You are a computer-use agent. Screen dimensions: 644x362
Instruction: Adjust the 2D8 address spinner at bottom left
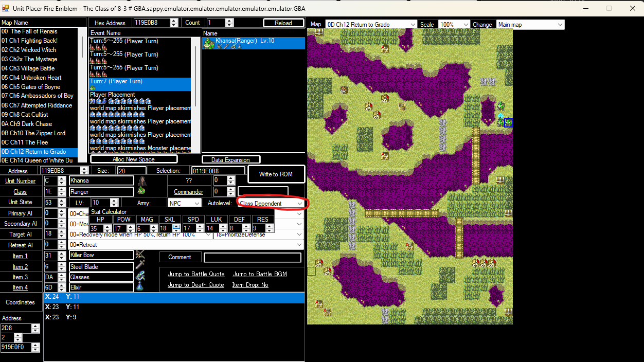pyautogui.click(x=35, y=328)
